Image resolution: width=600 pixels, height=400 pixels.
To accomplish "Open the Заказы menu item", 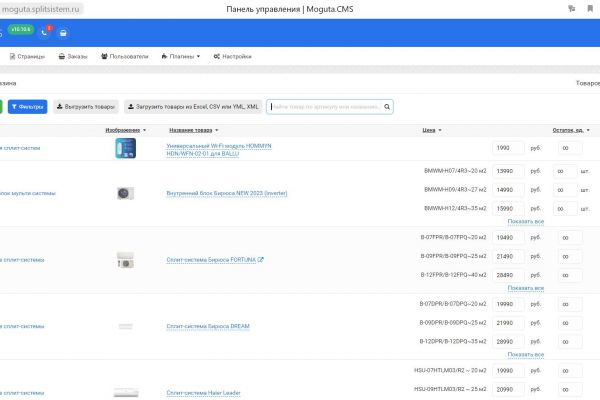I will (73, 56).
